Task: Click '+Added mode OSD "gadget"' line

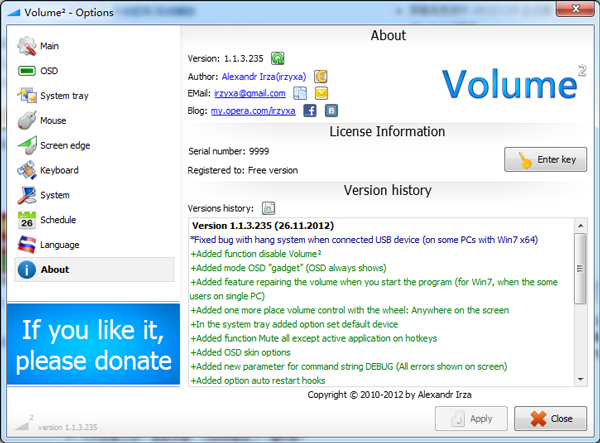Action: pyautogui.click(x=289, y=268)
